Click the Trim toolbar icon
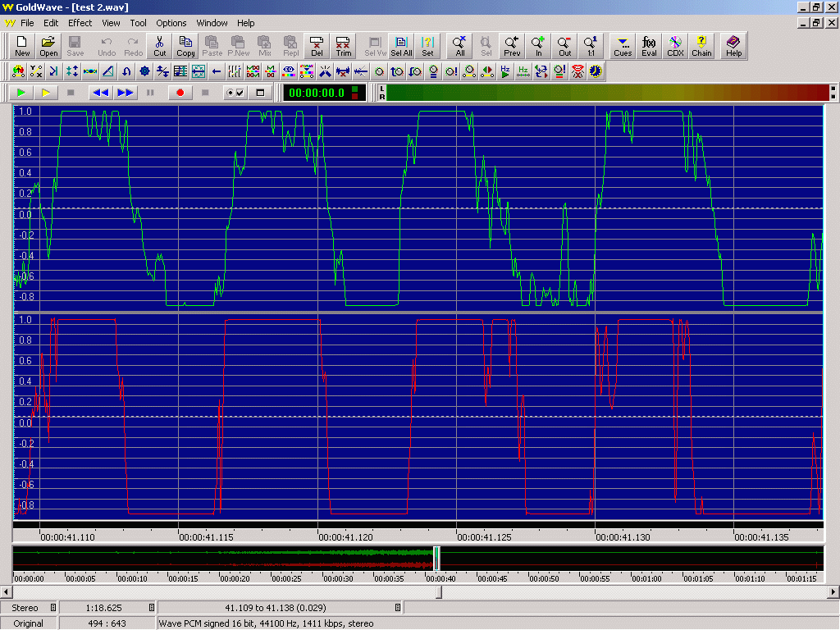Screen dimensions: 840x630 pos(343,46)
